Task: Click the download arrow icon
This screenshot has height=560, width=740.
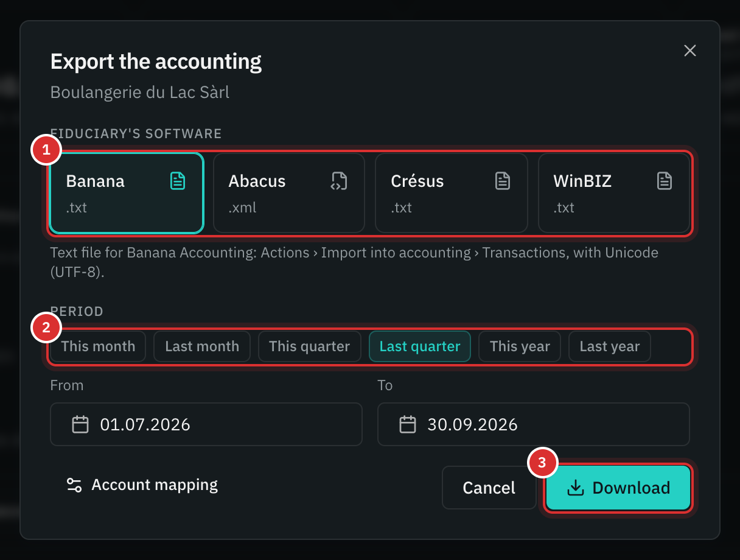Action: (x=575, y=488)
